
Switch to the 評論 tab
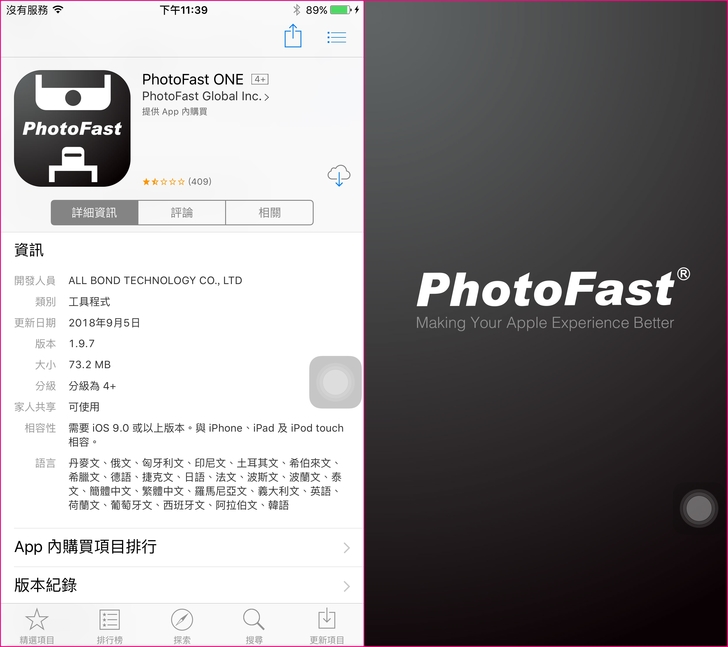point(182,213)
